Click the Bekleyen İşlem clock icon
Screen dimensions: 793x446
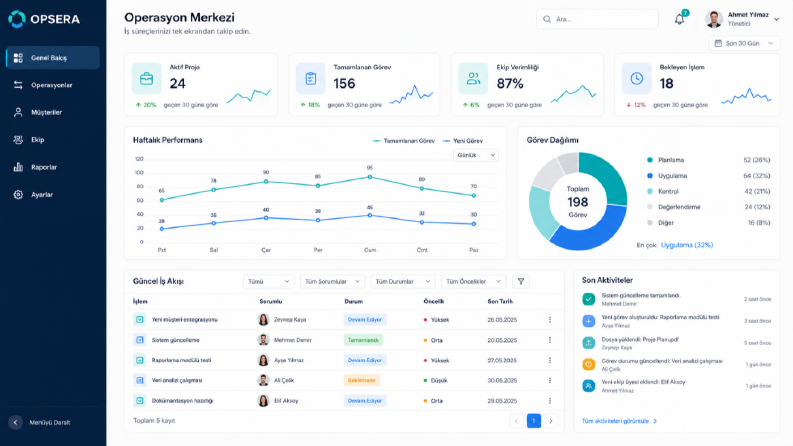click(636, 78)
